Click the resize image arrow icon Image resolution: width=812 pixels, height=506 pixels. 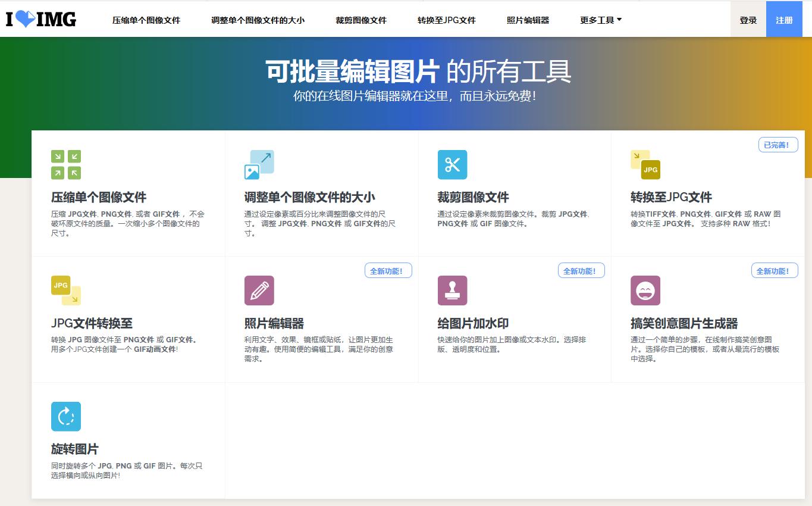[259, 165]
